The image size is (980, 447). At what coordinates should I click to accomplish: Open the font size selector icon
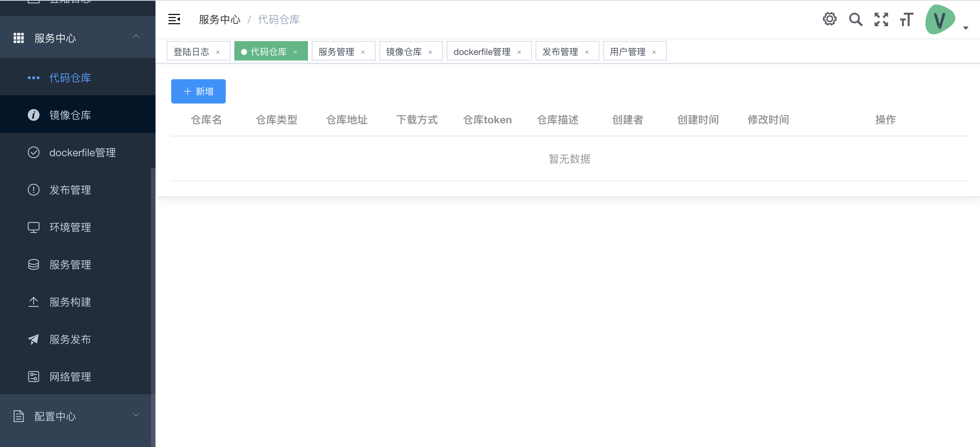(906, 19)
